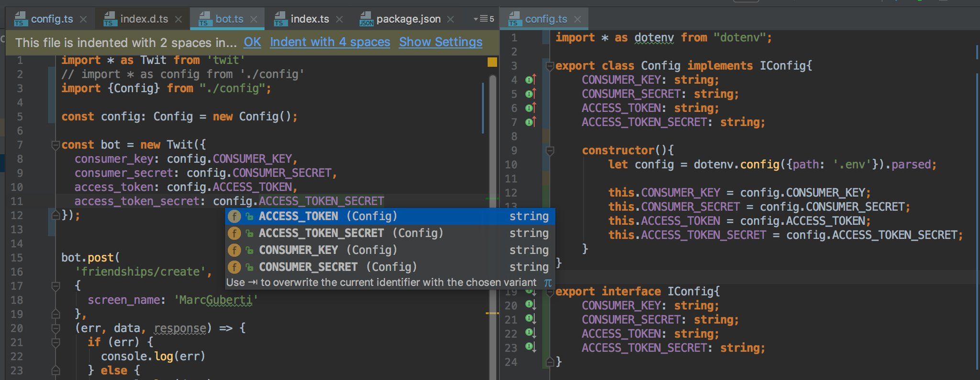Click field icon beside ACCESS_TOKEN suggestion
The image size is (980, 380).
point(234,216)
